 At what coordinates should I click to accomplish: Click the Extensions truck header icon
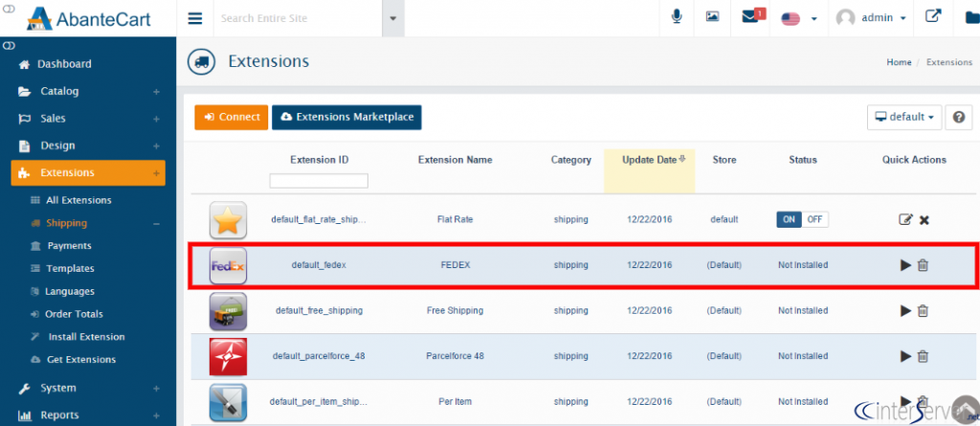tap(201, 62)
